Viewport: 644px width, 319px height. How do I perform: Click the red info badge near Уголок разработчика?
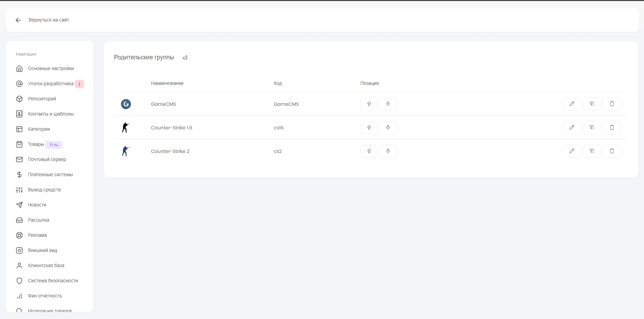[79, 84]
